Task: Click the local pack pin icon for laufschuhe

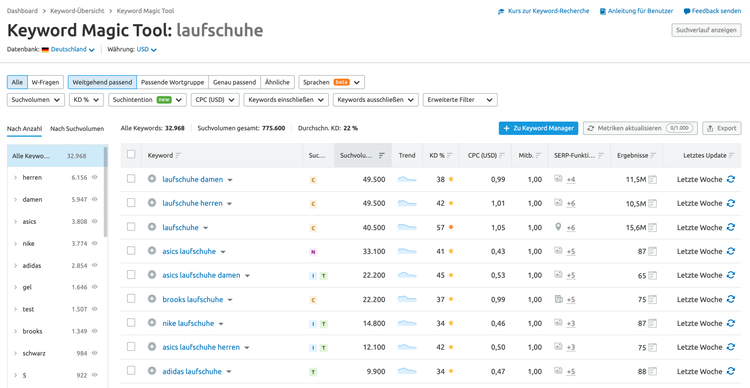Action: pyautogui.click(x=558, y=227)
